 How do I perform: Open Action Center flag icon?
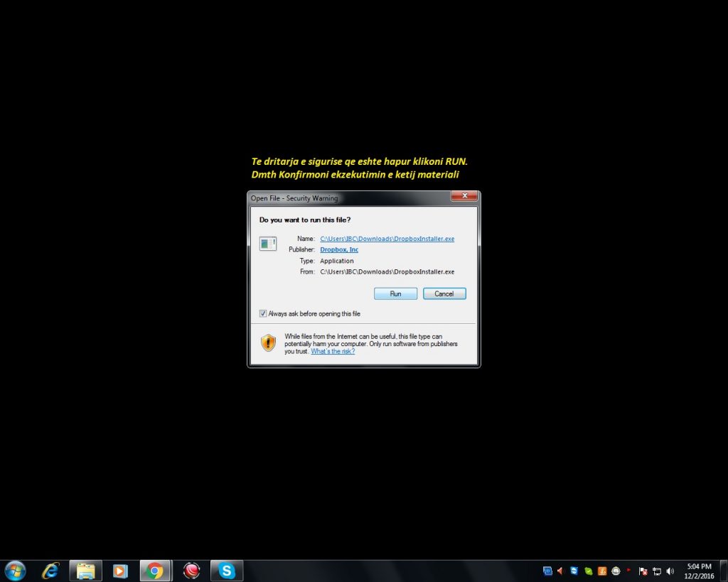[x=643, y=571]
